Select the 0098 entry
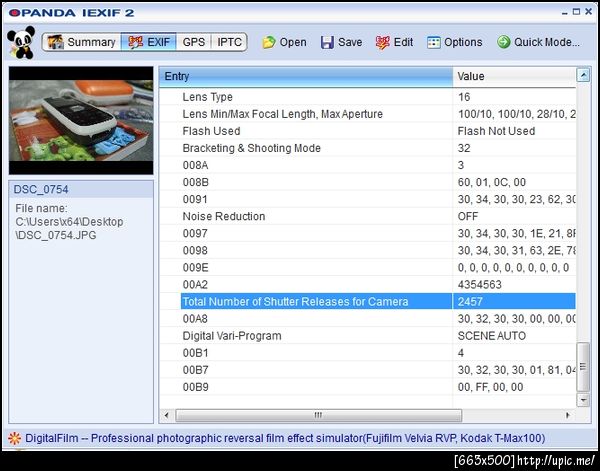Image resolution: width=600 pixels, height=471 pixels. 195,251
